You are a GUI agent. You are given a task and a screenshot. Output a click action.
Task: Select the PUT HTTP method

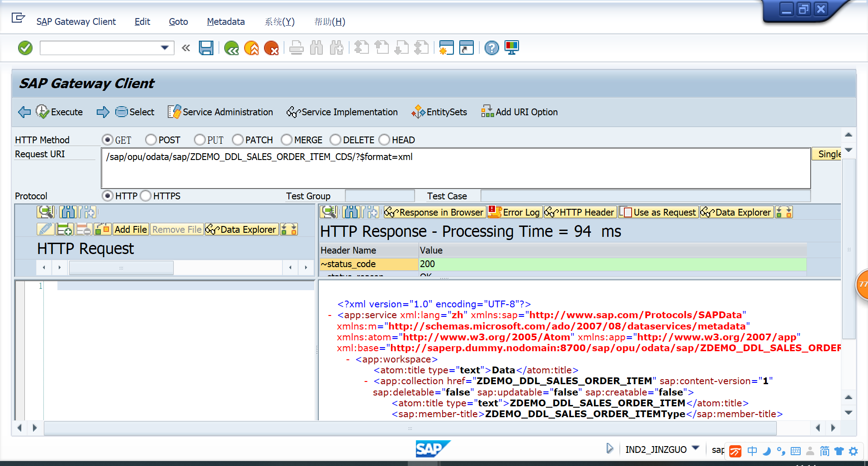click(199, 140)
